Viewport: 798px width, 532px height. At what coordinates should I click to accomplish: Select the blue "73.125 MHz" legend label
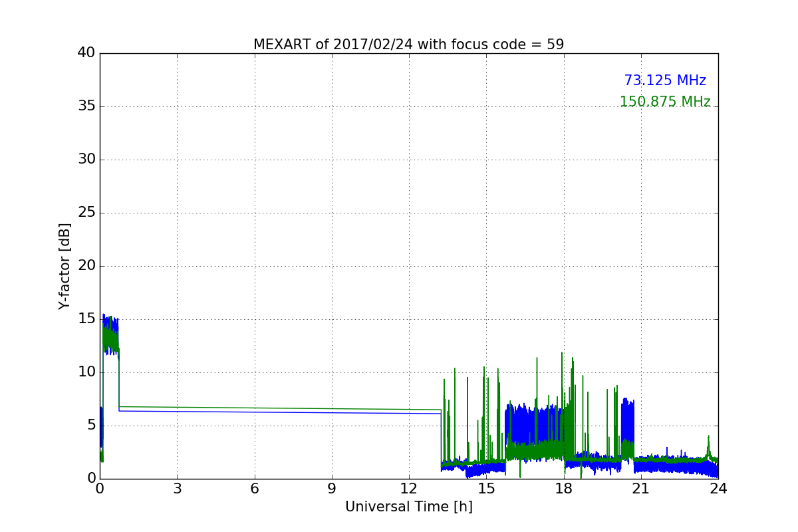point(665,80)
